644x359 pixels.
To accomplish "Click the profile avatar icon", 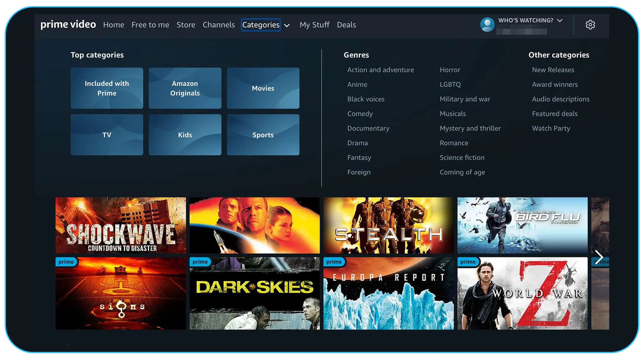I will tap(487, 25).
